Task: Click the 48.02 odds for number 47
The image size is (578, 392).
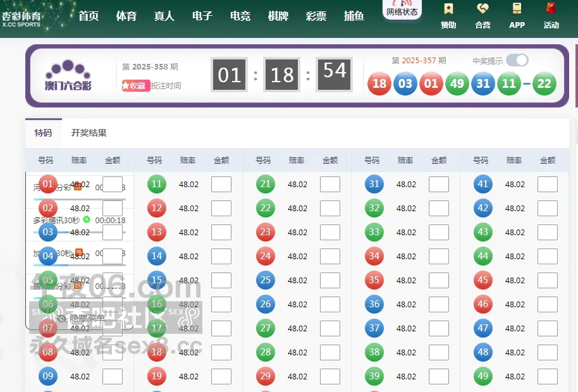Action: (x=515, y=329)
